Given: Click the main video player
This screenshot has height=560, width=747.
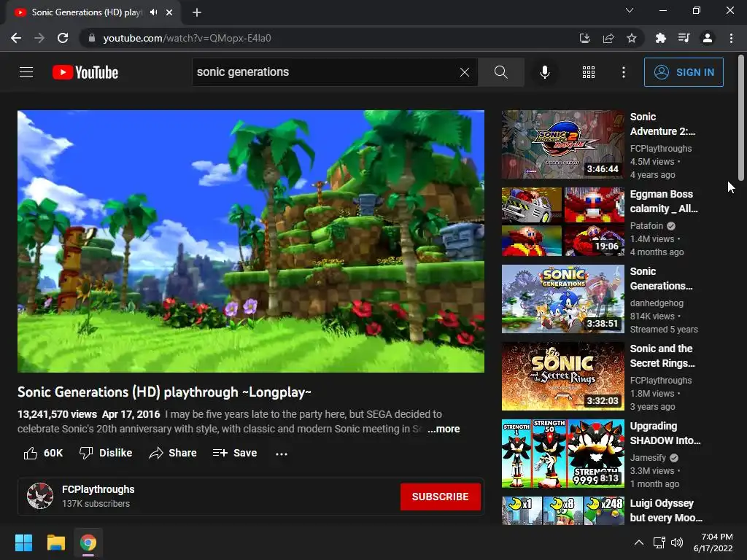Looking at the screenshot, I should [251, 241].
